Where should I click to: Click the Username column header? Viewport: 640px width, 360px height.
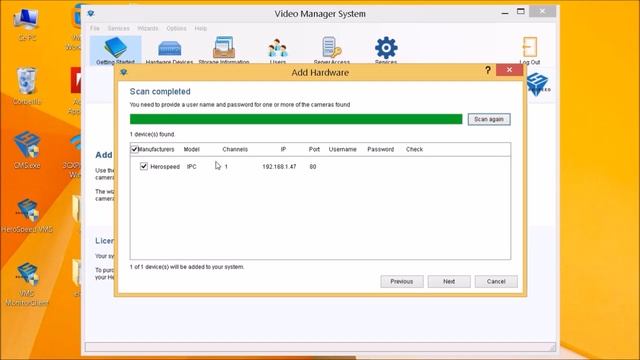pos(342,149)
